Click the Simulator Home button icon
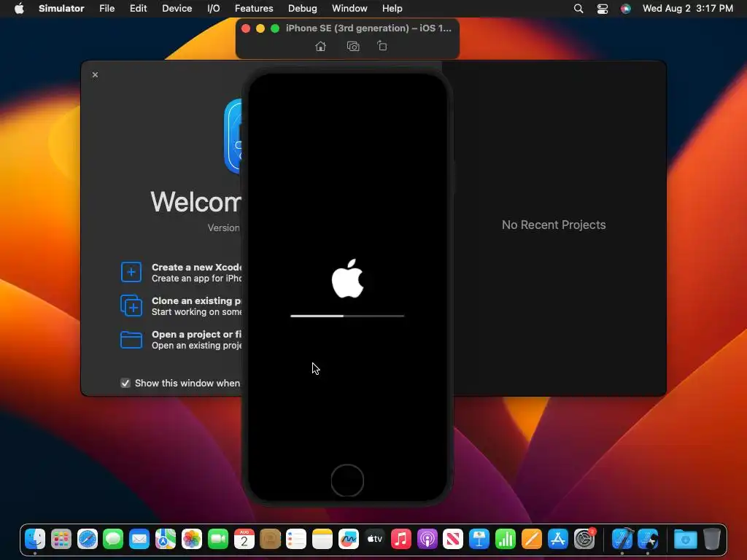 [321, 46]
